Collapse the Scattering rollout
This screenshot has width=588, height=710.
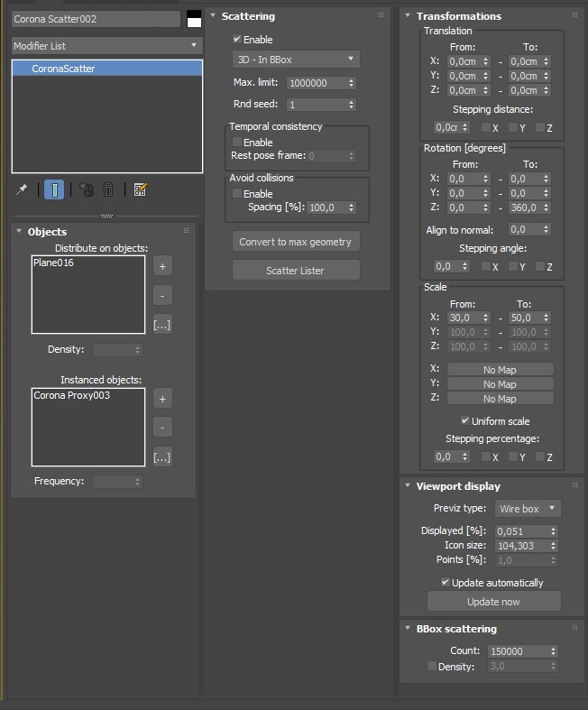[x=213, y=15]
